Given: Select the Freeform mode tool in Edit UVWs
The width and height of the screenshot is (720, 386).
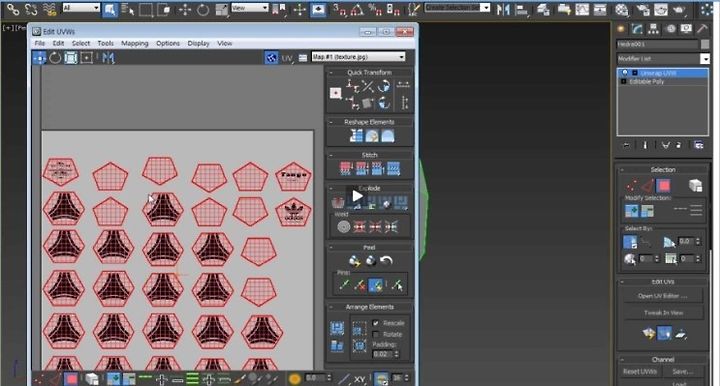Looking at the screenshot, I should point(86,58).
